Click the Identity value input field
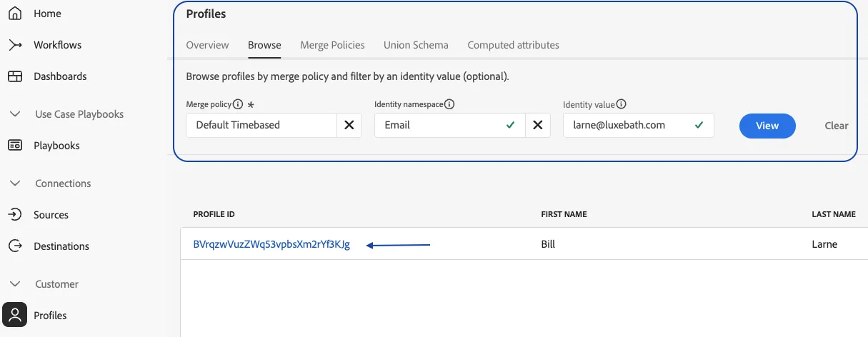Screen dimensions: 868x337 (638, 125)
